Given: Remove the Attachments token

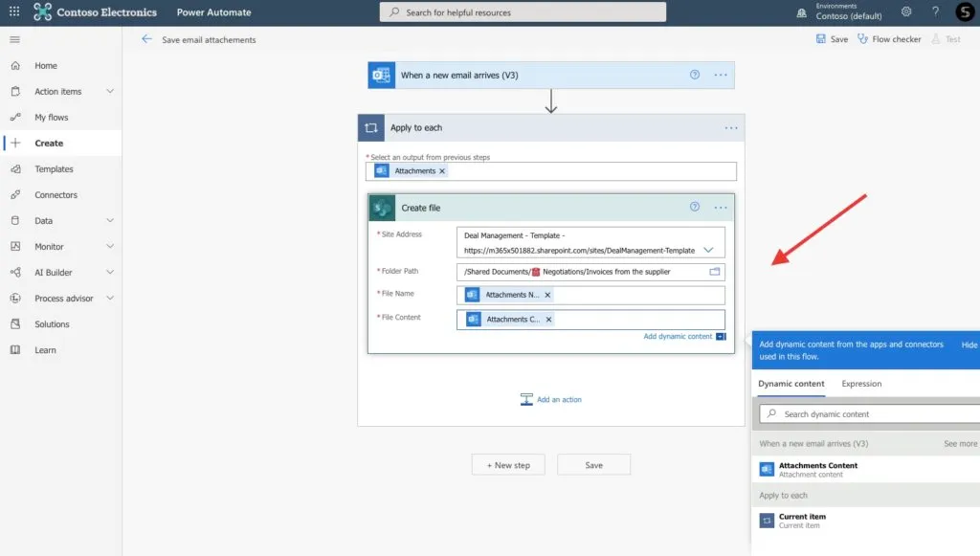Looking at the screenshot, I should 442,171.
